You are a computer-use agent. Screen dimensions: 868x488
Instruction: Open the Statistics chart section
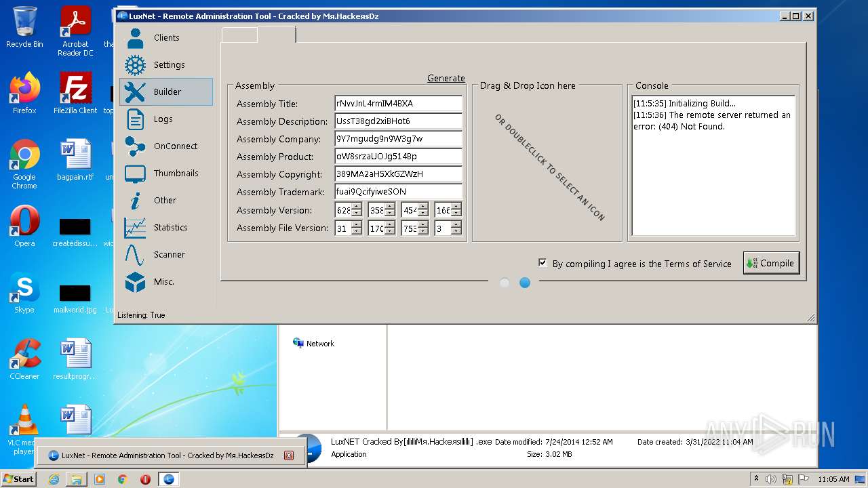point(166,228)
